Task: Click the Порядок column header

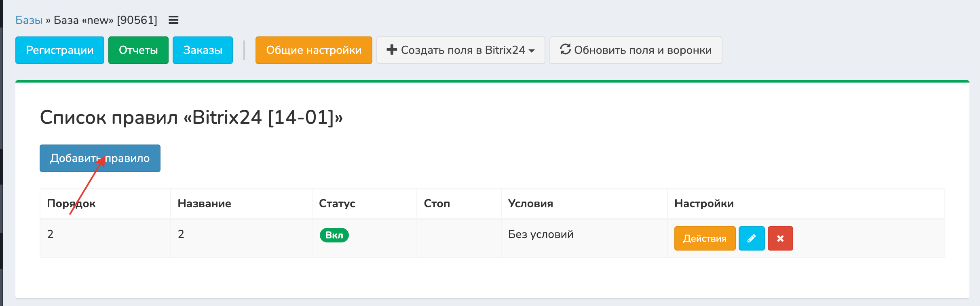Action: (71, 203)
